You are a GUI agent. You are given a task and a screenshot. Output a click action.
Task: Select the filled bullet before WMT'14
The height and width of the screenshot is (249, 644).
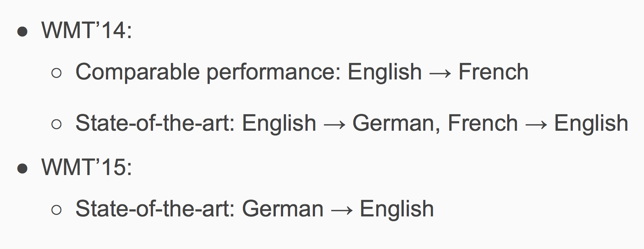tap(22, 32)
